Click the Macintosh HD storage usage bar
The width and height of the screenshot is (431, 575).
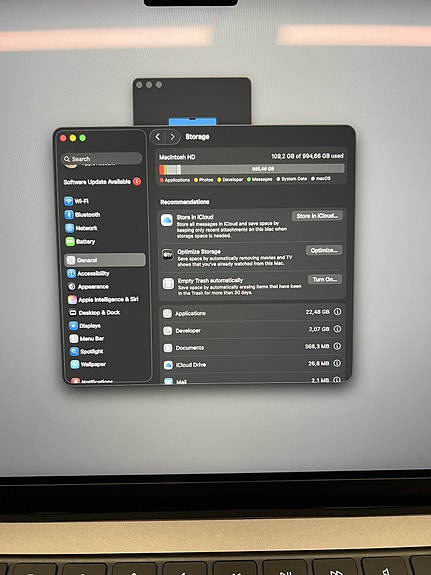252,169
